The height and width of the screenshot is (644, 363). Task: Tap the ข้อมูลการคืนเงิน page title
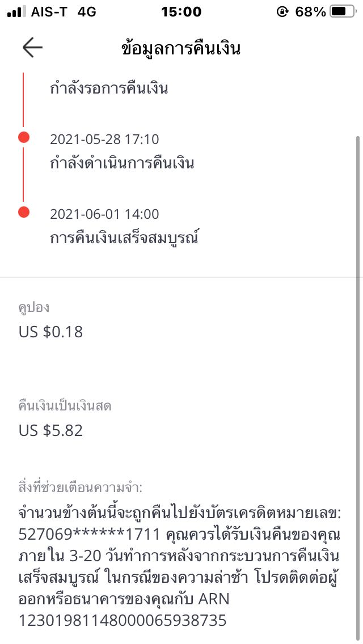pyautogui.click(x=181, y=49)
